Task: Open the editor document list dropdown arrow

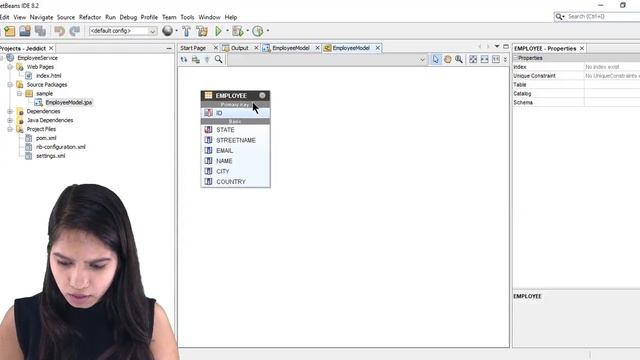Action: click(x=497, y=47)
